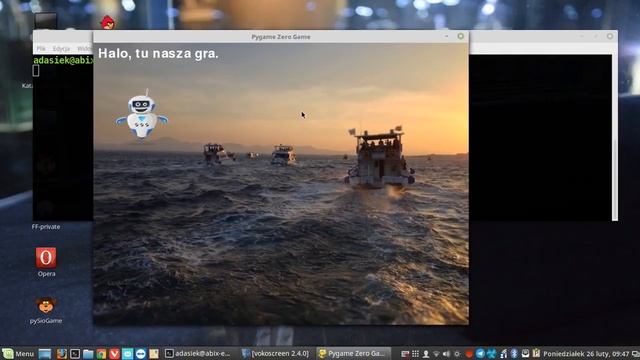Open the Plik menu in terminal window
The width and height of the screenshot is (640, 360).
click(x=41, y=49)
